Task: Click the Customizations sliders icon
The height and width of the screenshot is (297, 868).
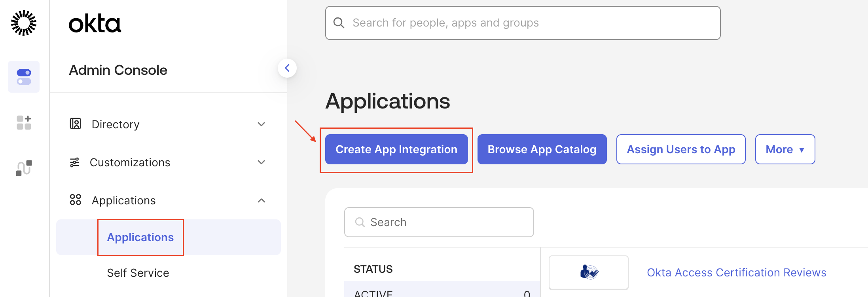Action: (74, 162)
